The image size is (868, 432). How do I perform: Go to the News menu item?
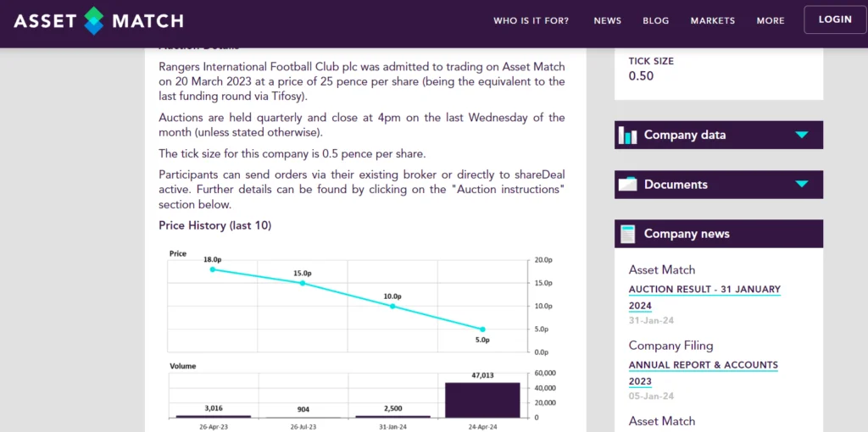tap(607, 20)
